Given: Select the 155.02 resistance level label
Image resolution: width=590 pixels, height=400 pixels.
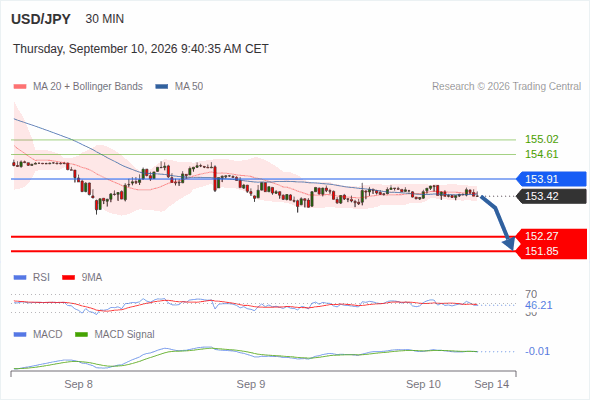Looking at the screenshot, I should pos(541,139).
